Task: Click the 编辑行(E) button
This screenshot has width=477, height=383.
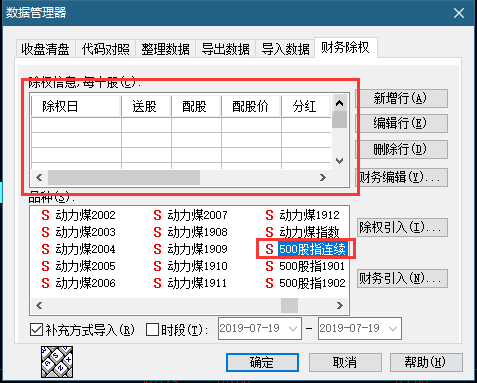Action: [401, 123]
